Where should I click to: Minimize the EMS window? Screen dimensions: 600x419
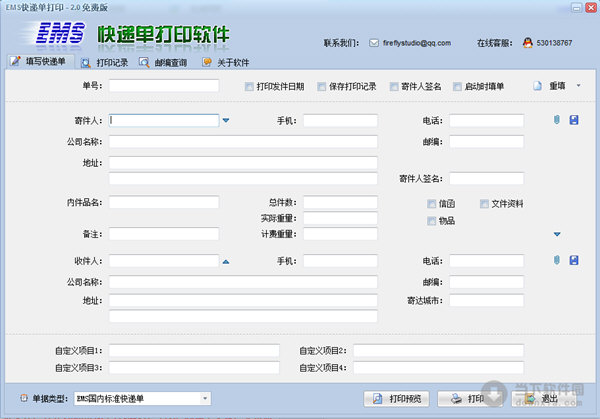[x=577, y=7]
